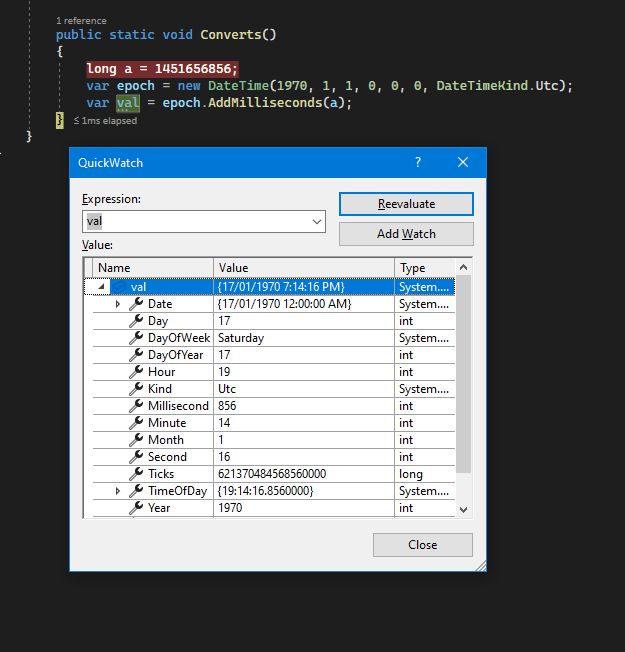Click the '≤ 1ms elapsed' PerfTip in the editor
The image size is (625, 652).
pyautogui.click(x=105, y=121)
